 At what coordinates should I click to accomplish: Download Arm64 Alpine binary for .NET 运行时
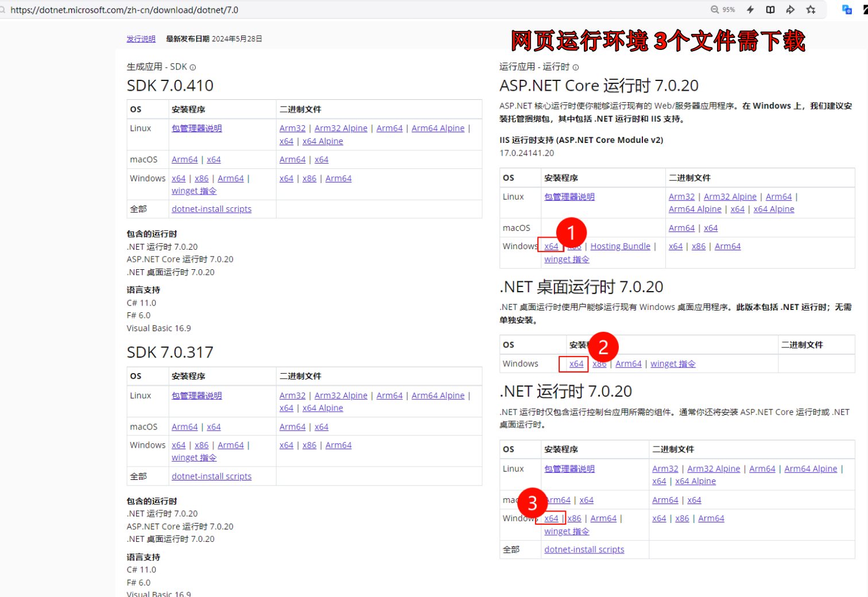pyautogui.click(x=811, y=469)
